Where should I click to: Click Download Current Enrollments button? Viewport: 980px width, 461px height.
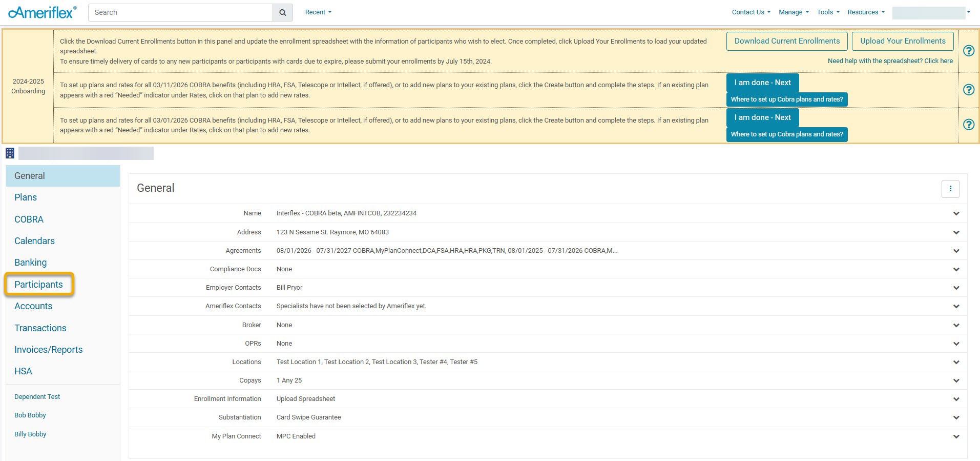786,41
